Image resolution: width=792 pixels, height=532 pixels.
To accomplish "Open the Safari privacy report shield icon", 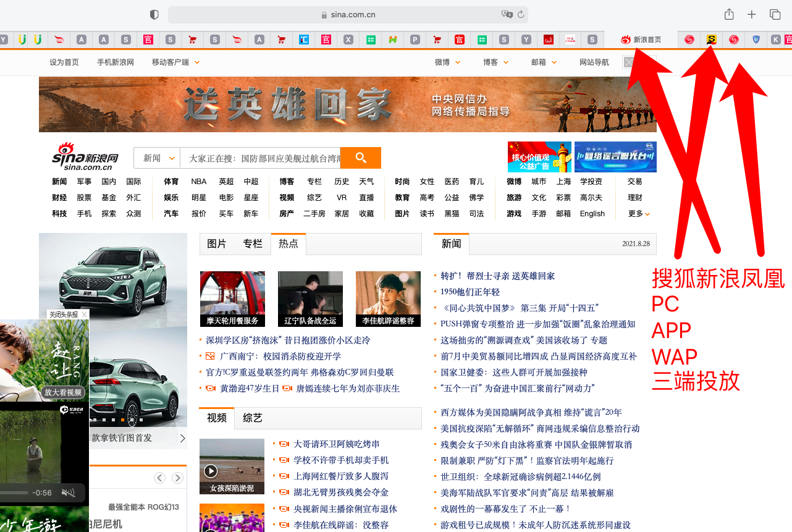I will click(154, 14).
